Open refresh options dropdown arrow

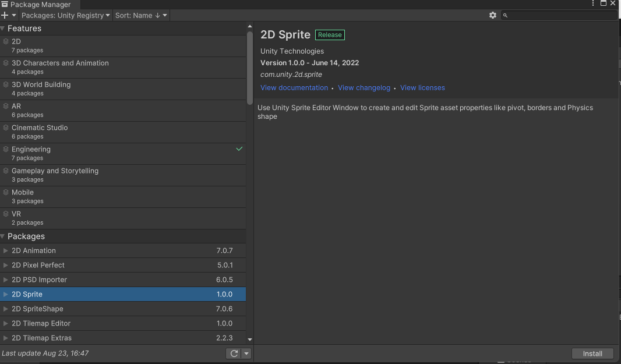coord(246,354)
